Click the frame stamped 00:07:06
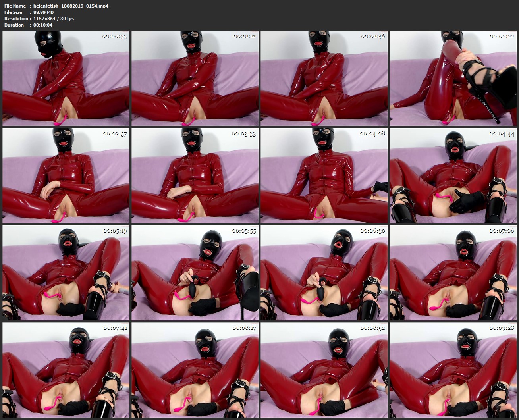Viewport: 519px width, 420px height. (453, 273)
